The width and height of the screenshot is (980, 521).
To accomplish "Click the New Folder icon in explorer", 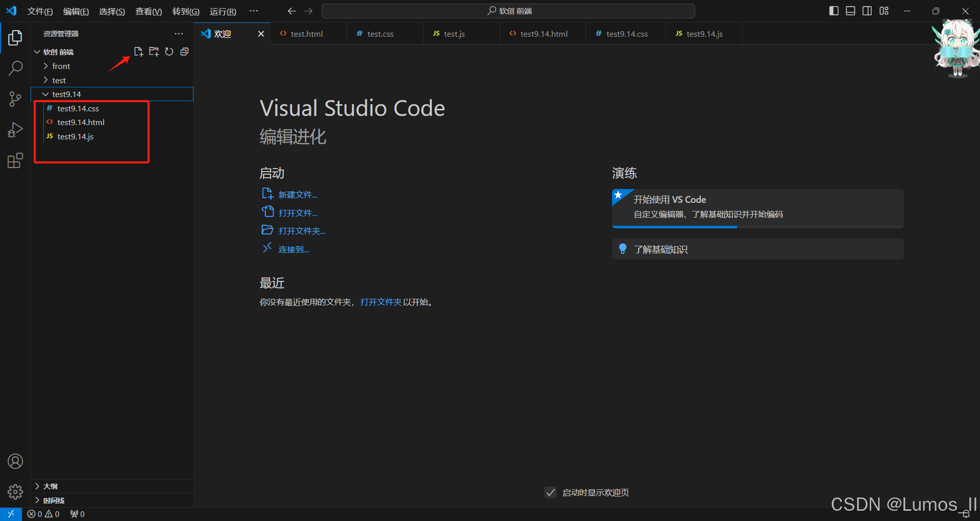I will point(154,52).
